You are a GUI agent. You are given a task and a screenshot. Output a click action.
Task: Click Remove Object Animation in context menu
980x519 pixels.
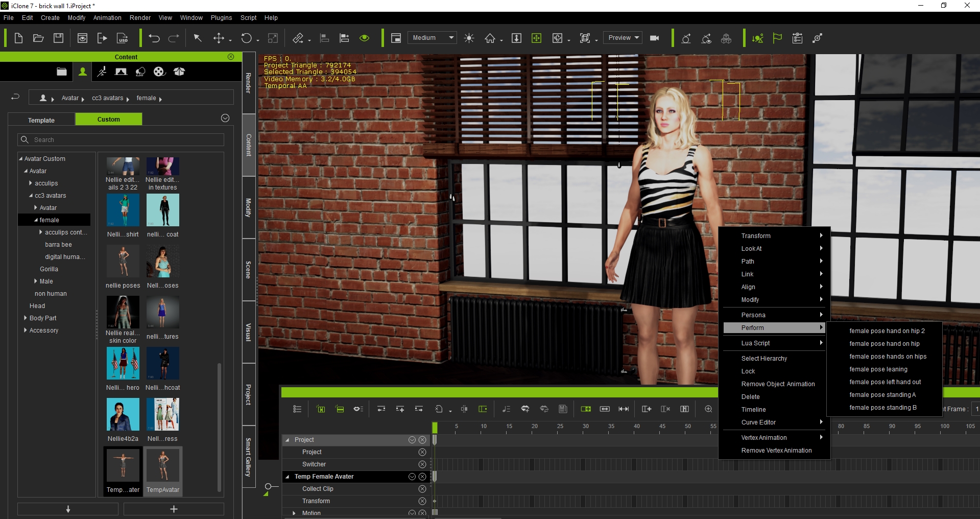778,384
